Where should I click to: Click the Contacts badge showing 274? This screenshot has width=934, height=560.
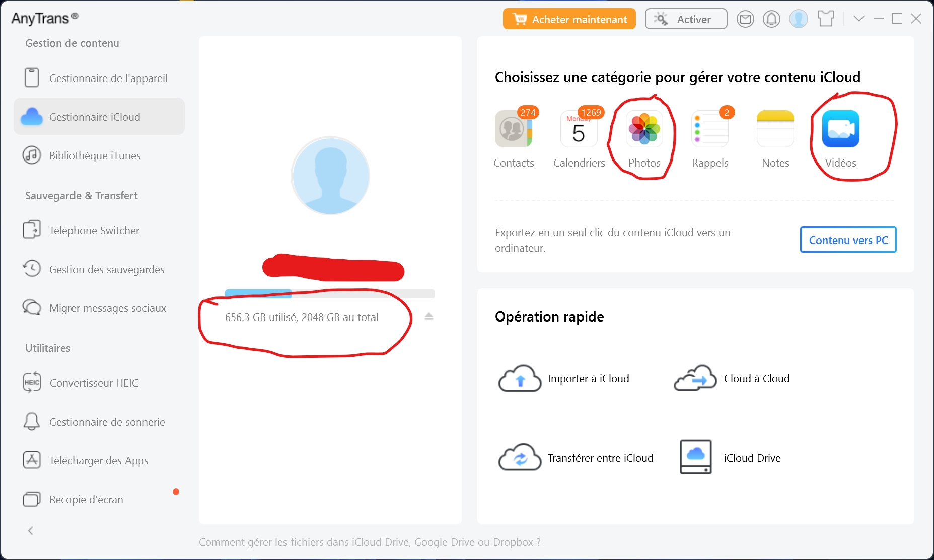click(x=528, y=112)
